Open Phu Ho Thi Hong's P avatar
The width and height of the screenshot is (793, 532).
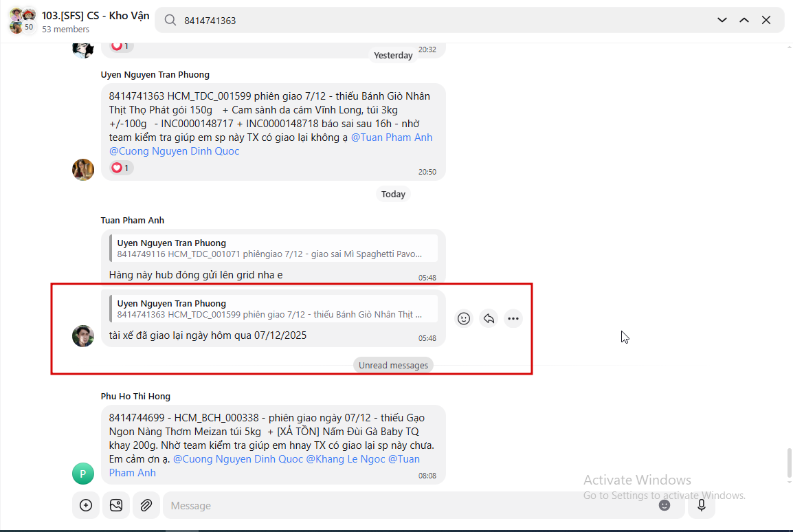83,474
